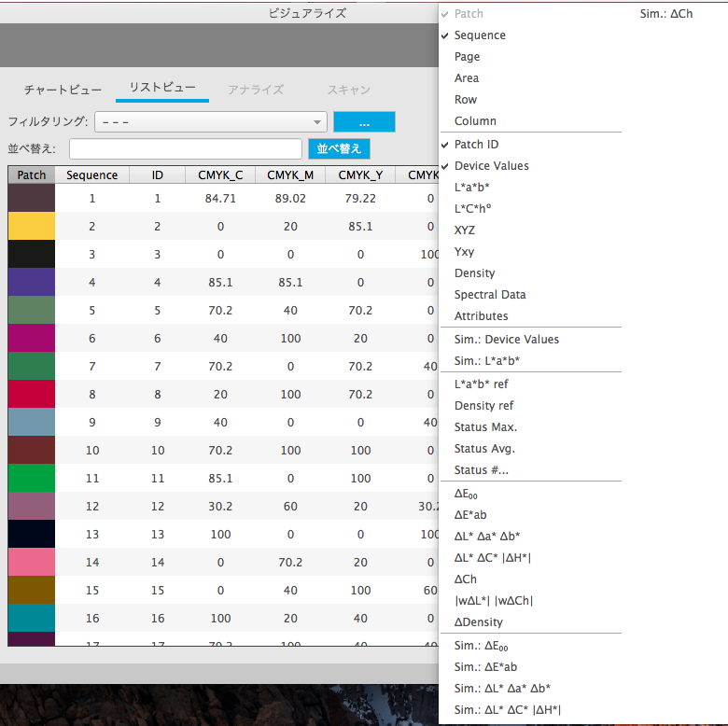
Task: Select purple patch swatch in row 4
Action: pyautogui.click(x=32, y=282)
